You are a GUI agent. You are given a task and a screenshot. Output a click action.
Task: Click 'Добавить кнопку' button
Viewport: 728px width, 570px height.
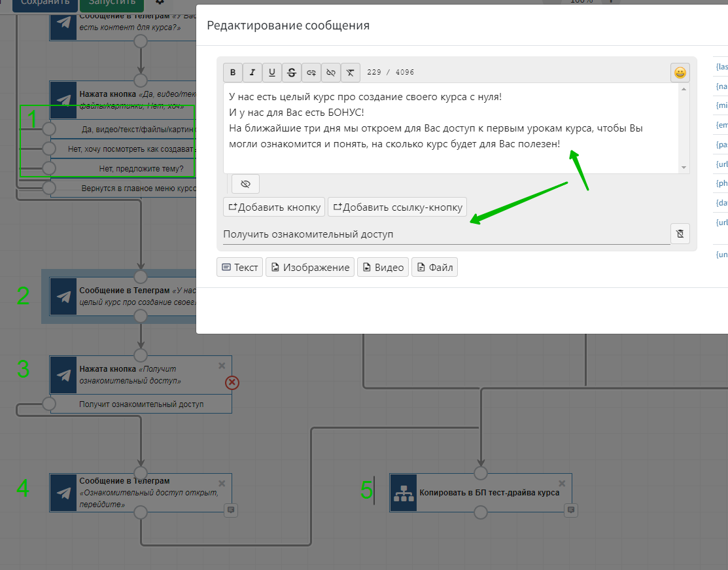click(274, 207)
